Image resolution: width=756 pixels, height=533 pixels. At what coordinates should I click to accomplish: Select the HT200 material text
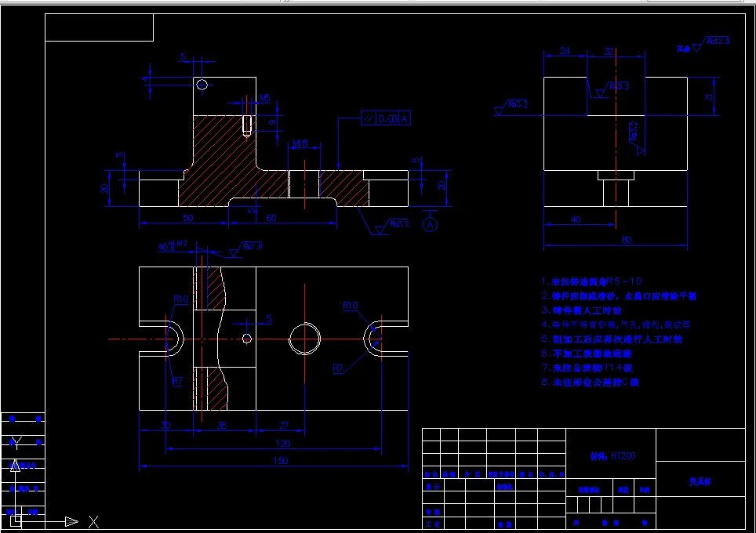(623, 455)
